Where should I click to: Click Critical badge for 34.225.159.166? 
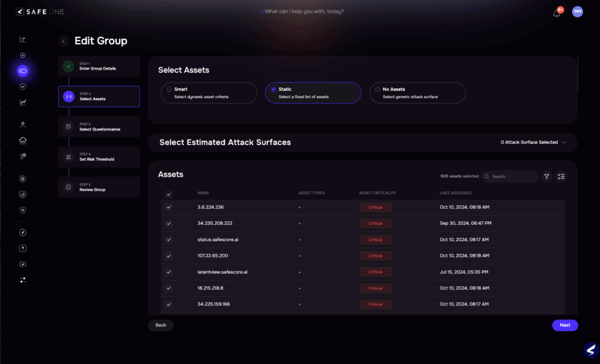coord(376,304)
